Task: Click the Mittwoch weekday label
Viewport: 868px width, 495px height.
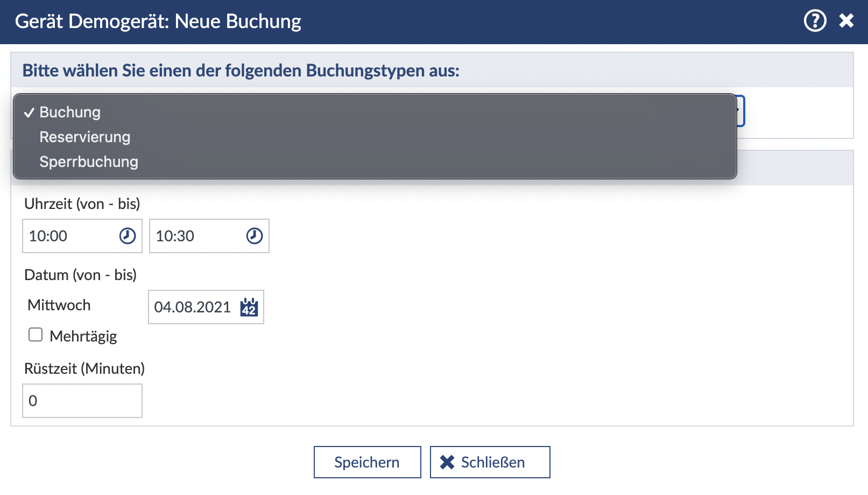Action: 59,305
